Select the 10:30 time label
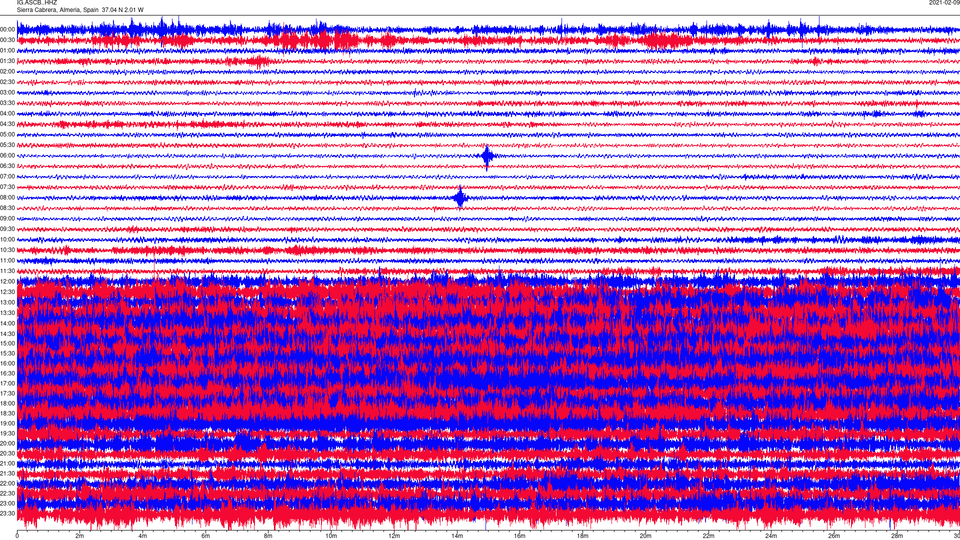 (x=7, y=250)
